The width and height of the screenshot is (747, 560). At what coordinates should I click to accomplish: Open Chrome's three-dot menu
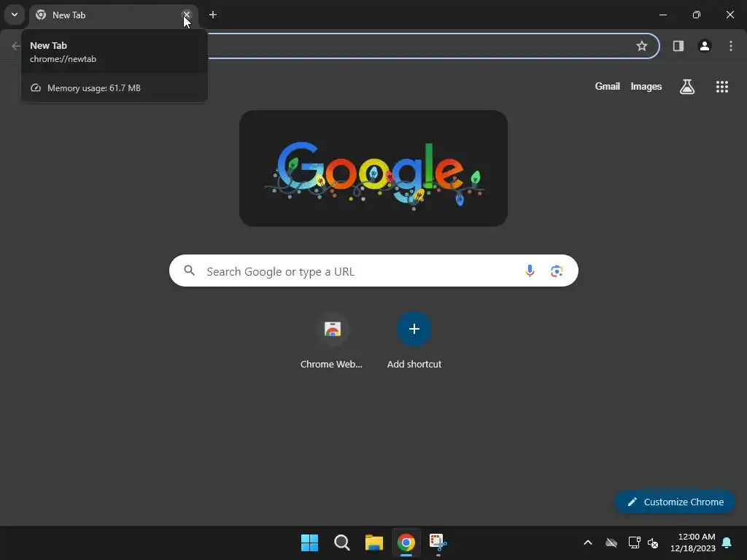[731, 46]
